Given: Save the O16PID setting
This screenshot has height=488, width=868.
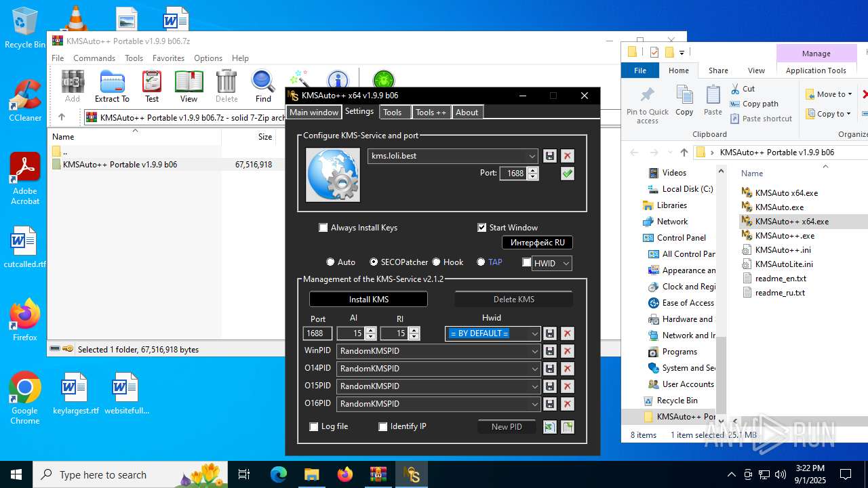Looking at the screenshot, I should coord(550,404).
